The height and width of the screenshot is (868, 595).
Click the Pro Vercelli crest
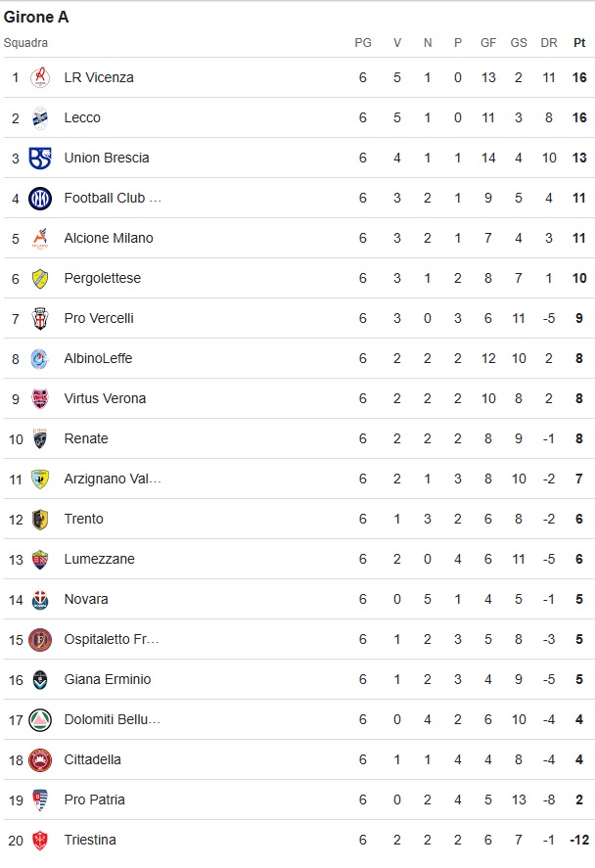tap(40, 319)
